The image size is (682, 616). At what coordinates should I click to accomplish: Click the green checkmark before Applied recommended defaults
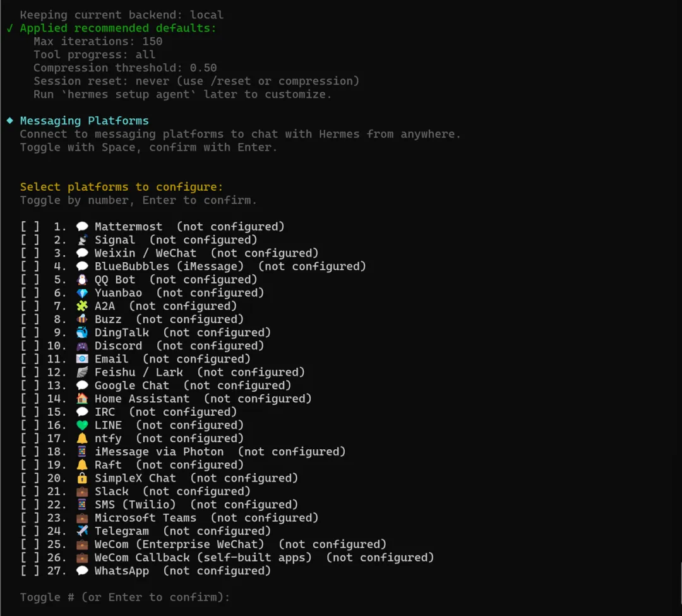(9, 28)
